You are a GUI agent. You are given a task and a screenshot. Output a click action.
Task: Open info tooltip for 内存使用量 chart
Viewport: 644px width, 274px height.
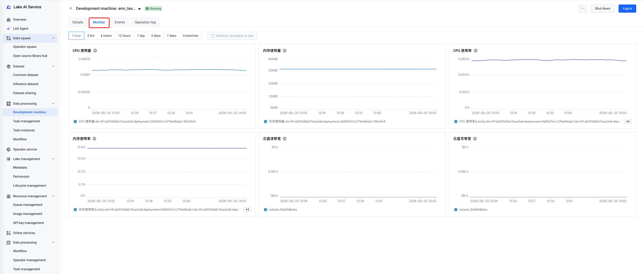click(285, 51)
